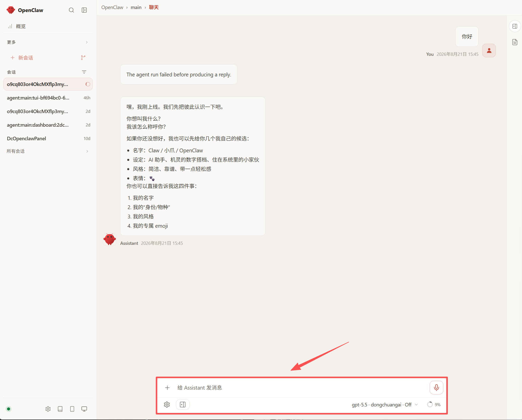Click the Assistant mascot avatar
The height and width of the screenshot is (420, 522).
(110, 239)
